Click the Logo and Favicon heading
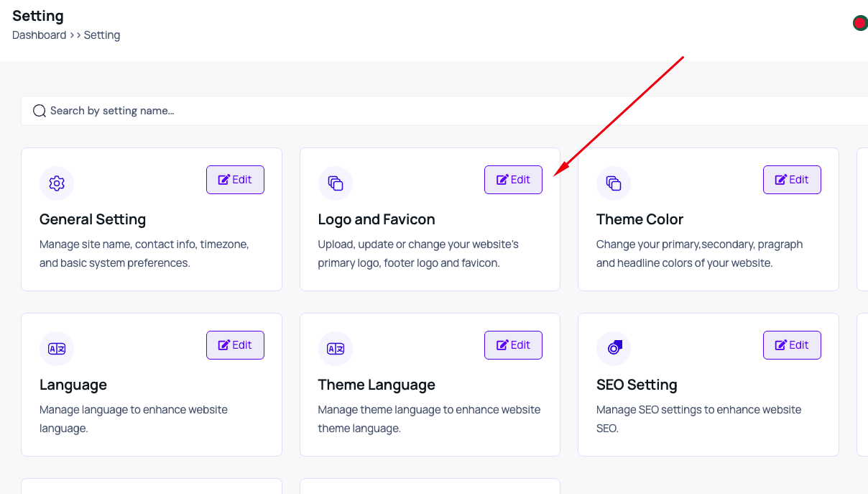Screen dimensions: 868x494 (377, 219)
